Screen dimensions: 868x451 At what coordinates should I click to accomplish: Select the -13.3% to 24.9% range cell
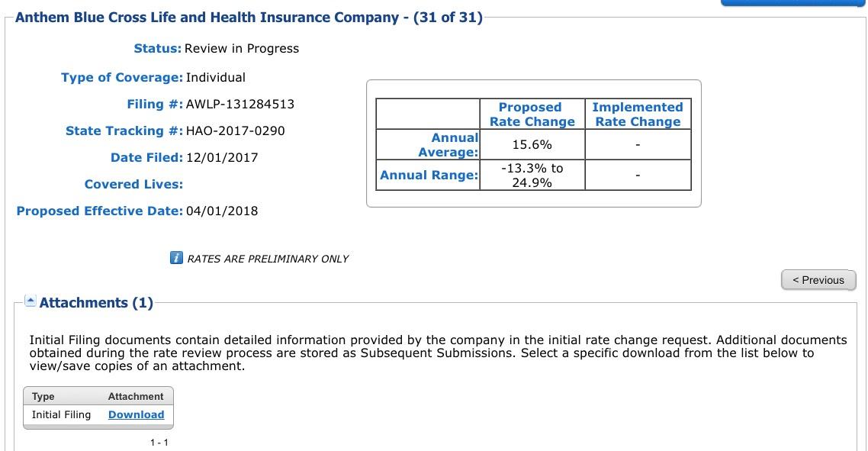pos(532,175)
